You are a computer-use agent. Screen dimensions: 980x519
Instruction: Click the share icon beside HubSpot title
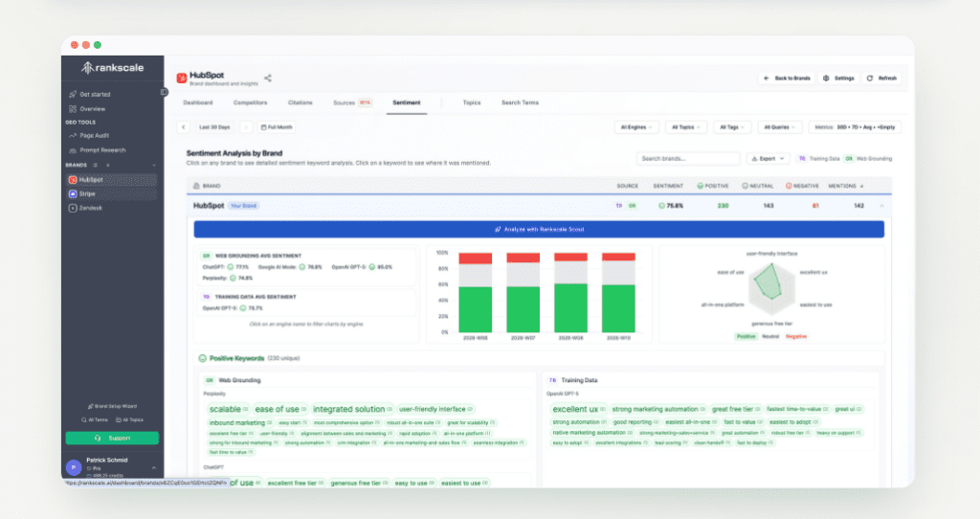click(268, 79)
